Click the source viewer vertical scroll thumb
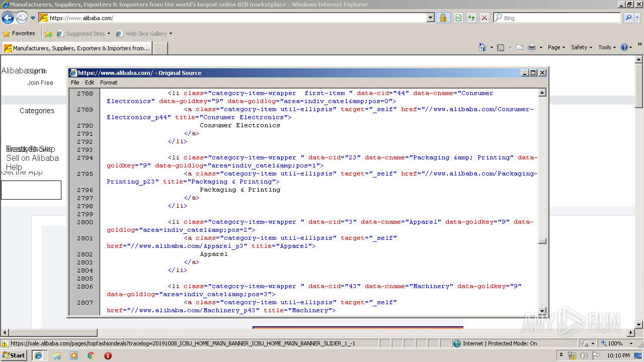This screenshot has height=362, width=644. pyautogui.click(x=542, y=241)
